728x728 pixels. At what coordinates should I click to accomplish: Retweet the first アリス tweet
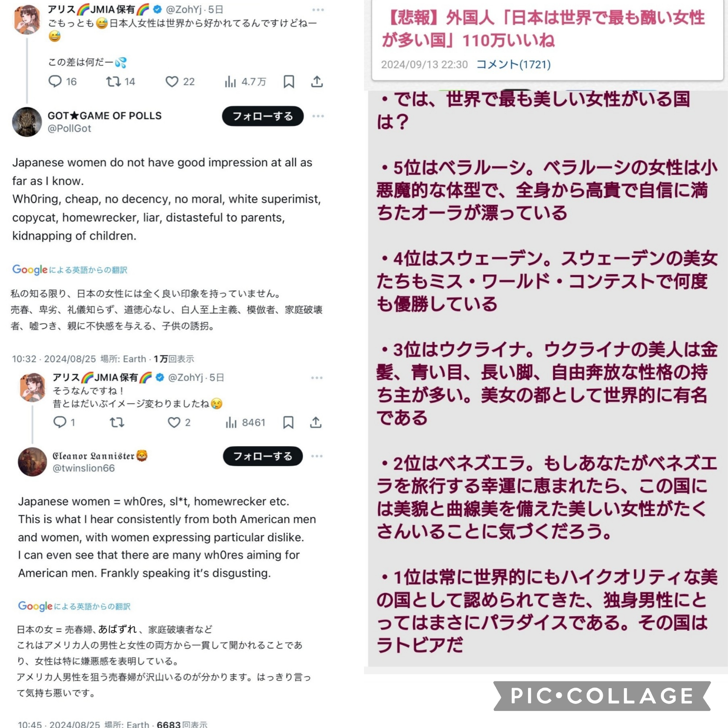120,81
